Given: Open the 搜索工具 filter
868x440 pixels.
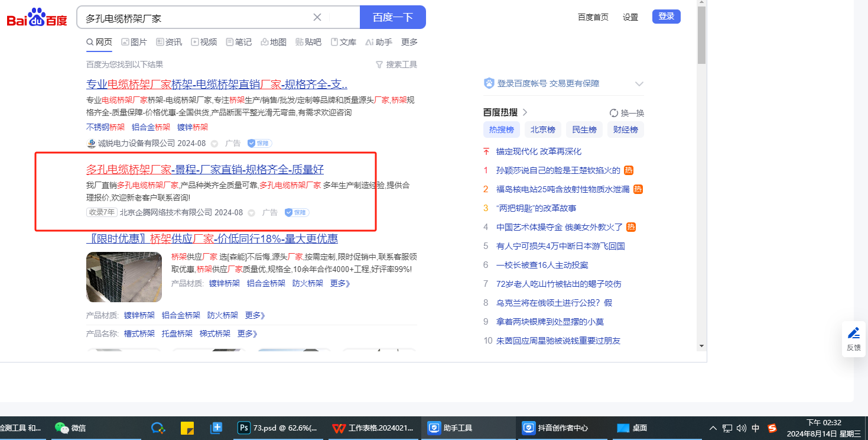Looking at the screenshot, I should coord(396,64).
